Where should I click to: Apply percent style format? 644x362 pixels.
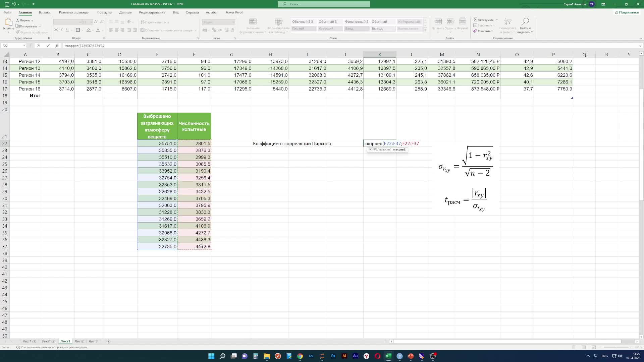[x=214, y=30]
